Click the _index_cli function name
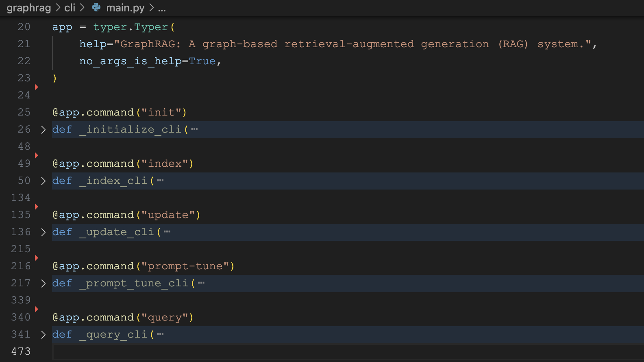The image size is (644, 362). click(113, 181)
